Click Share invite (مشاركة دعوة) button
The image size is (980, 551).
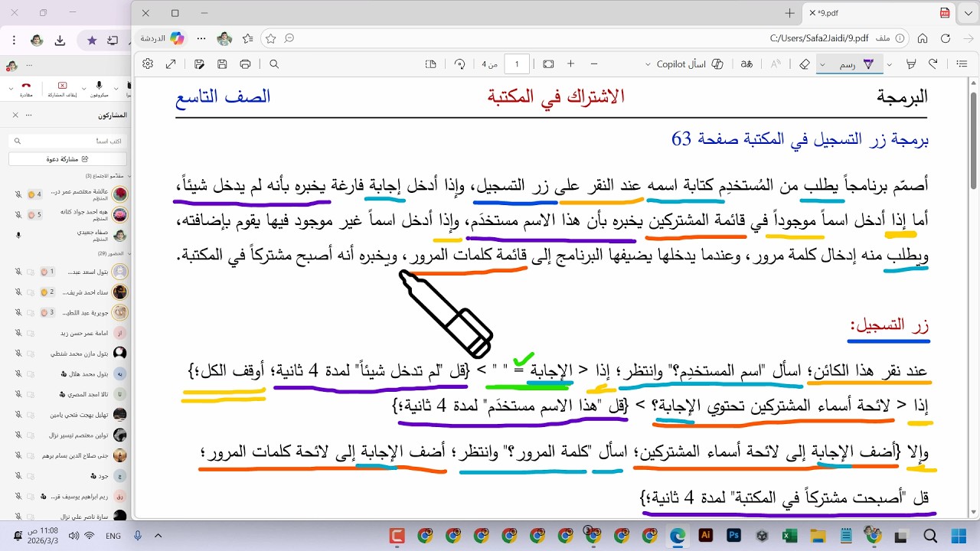pyautogui.click(x=67, y=159)
